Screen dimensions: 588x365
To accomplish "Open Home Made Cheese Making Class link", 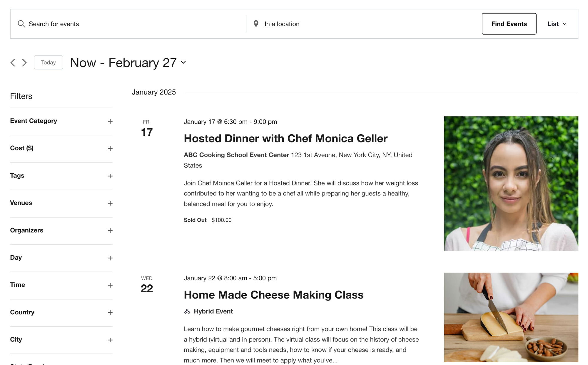I will pos(273,295).
